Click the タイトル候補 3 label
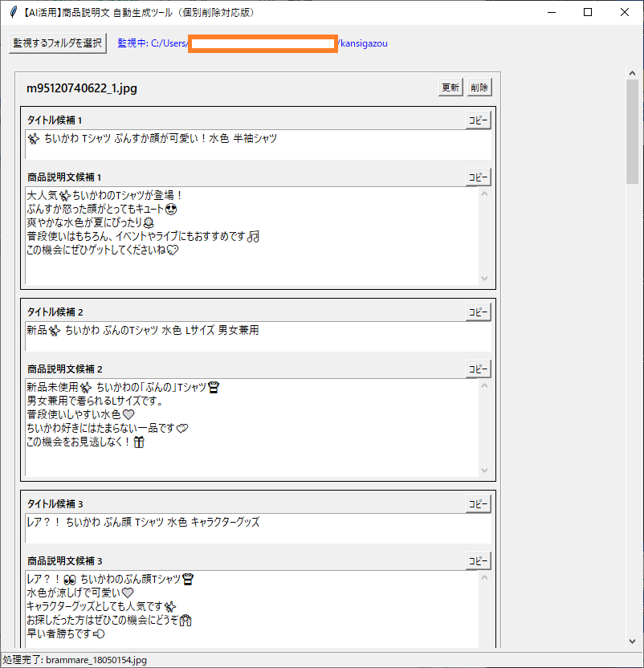Image resolution: width=644 pixels, height=668 pixels. pyautogui.click(x=55, y=504)
